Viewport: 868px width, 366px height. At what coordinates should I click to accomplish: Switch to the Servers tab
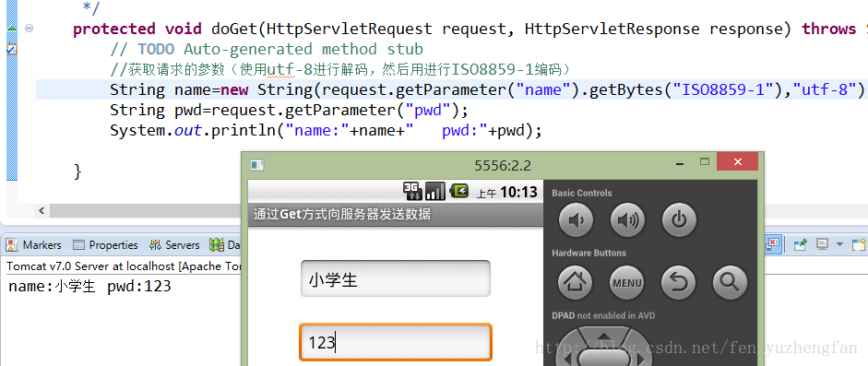pos(174,244)
